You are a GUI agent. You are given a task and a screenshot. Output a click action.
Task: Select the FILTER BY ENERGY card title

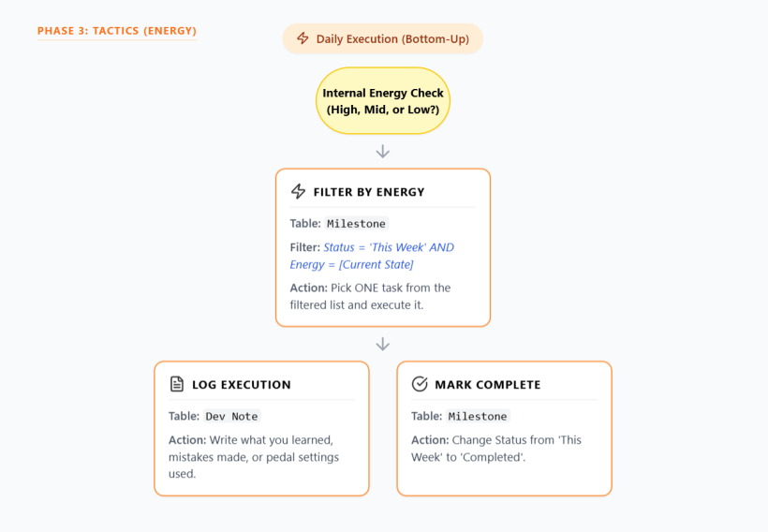point(369,192)
